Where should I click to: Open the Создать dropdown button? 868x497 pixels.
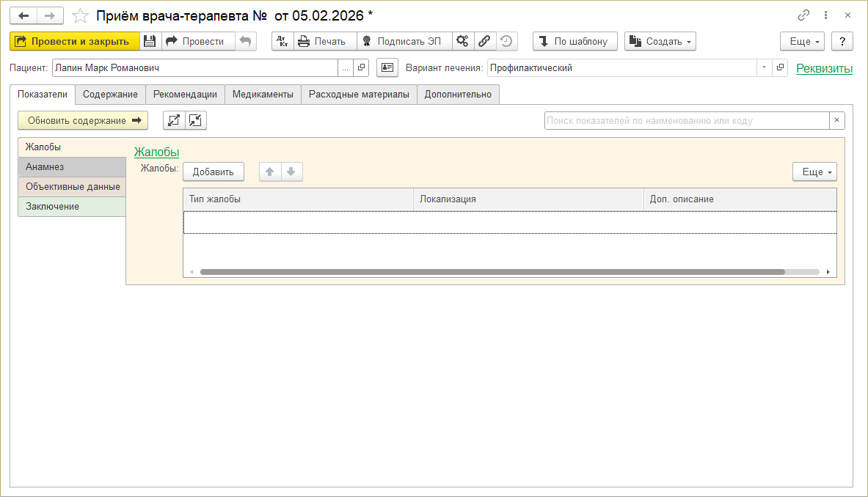click(660, 42)
